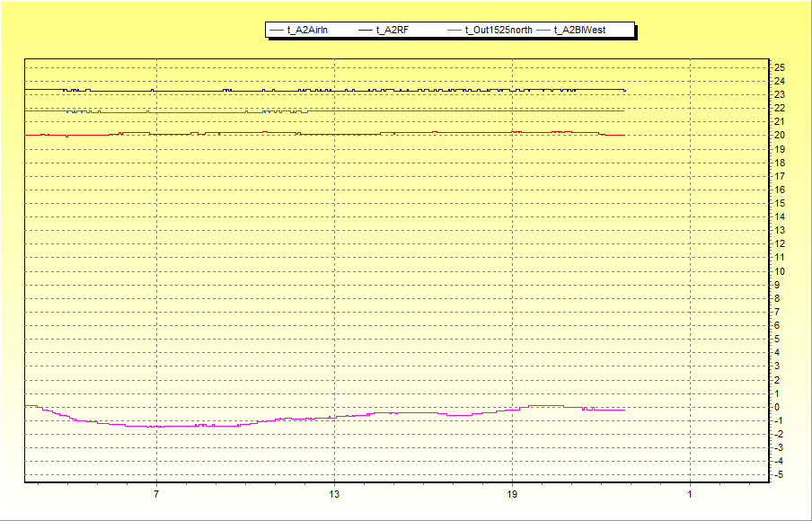Click the red t_A2AirIn legend line marker
This screenshot has width=812, height=521.
click(x=276, y=31)
